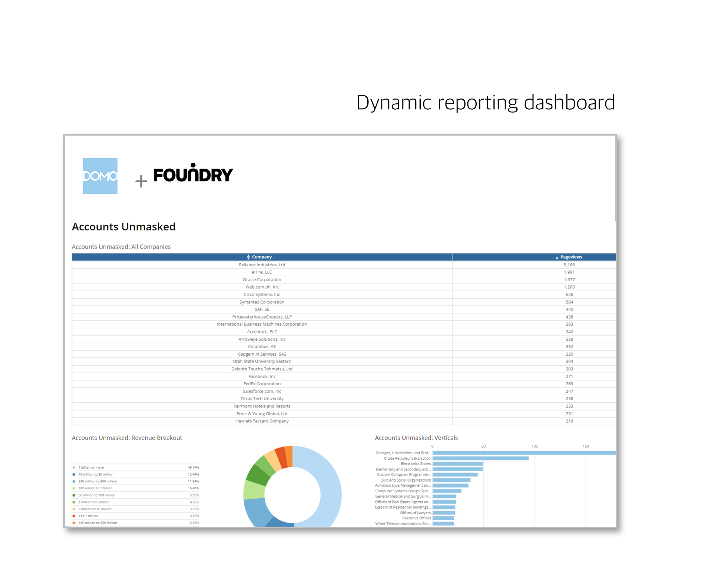Click Accenture, PLC company name
Screen dimensions: 728x575
(262, 332)
